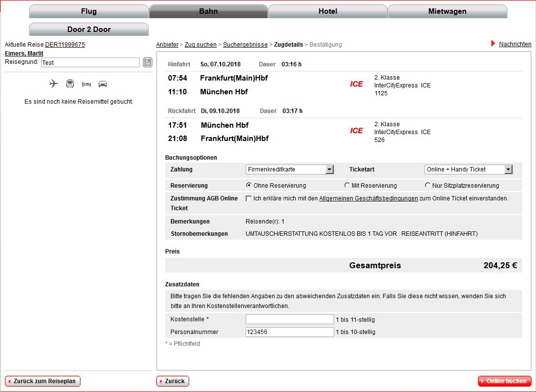Click the car icon in the travel summary
Image resolution: width=536 pixels, height=392 pixels.
[x=103, y=84]
